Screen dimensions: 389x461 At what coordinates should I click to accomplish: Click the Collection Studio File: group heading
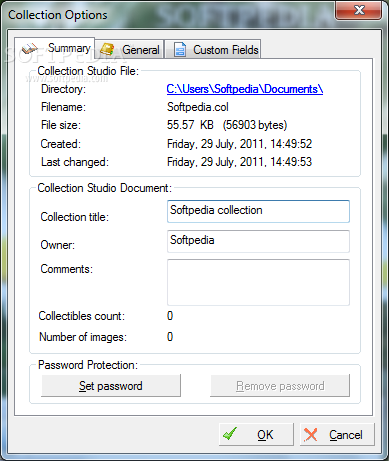pos(88,71)
